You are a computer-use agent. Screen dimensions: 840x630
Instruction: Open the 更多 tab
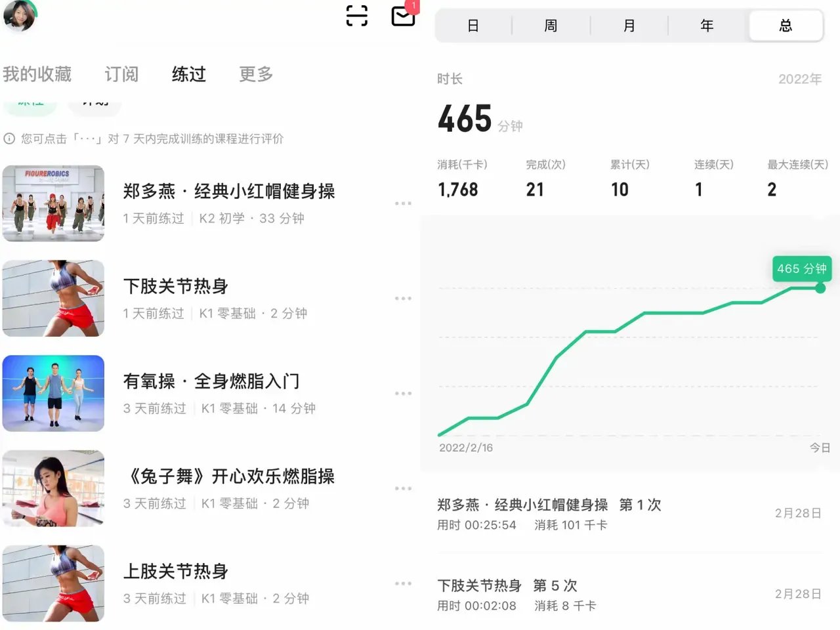click(256, 74)
